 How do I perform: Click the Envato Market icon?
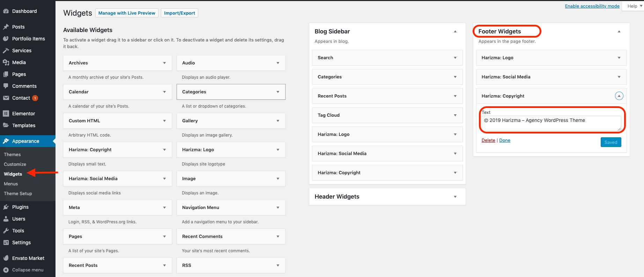pos(6,258)
